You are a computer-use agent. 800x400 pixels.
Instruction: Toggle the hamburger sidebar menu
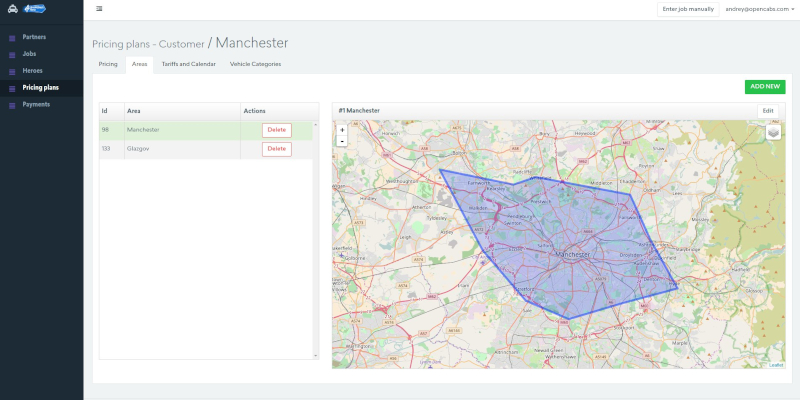99,8
